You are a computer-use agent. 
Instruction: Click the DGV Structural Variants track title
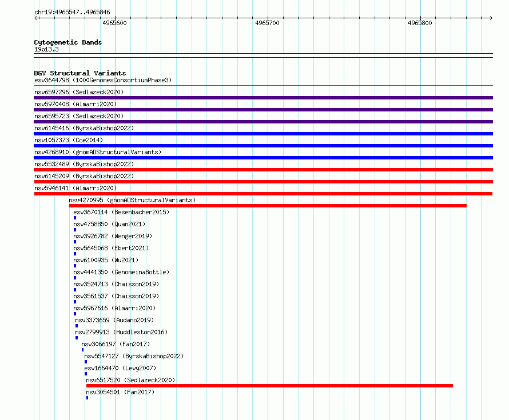(x=80, y=73)
